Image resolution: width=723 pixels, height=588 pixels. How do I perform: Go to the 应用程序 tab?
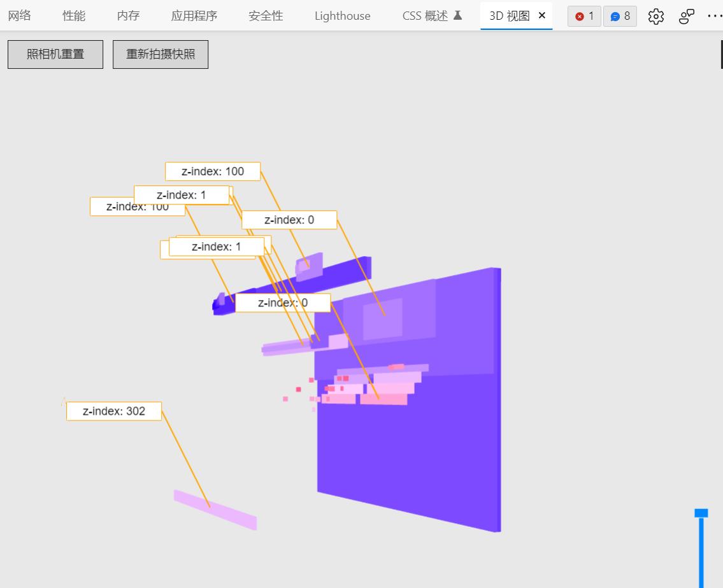194,16
